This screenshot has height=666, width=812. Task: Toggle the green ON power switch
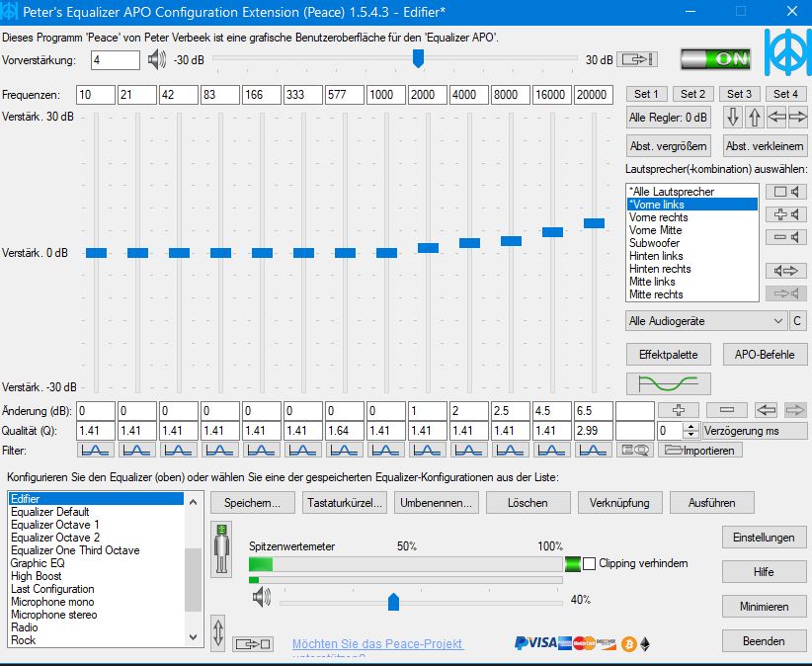click(x=715, y=59)
